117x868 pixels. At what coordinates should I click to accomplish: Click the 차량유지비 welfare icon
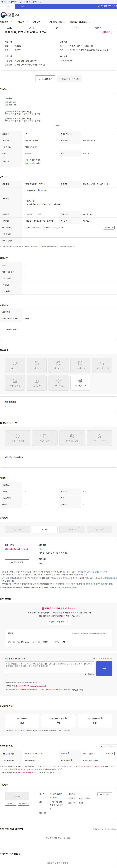coord(58,366)
